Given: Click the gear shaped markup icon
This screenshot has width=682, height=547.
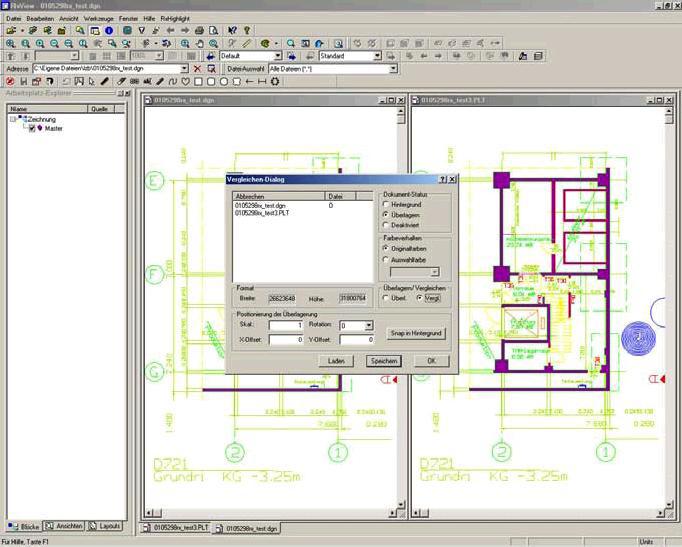Looking at the screenshot, I should 275,81.
